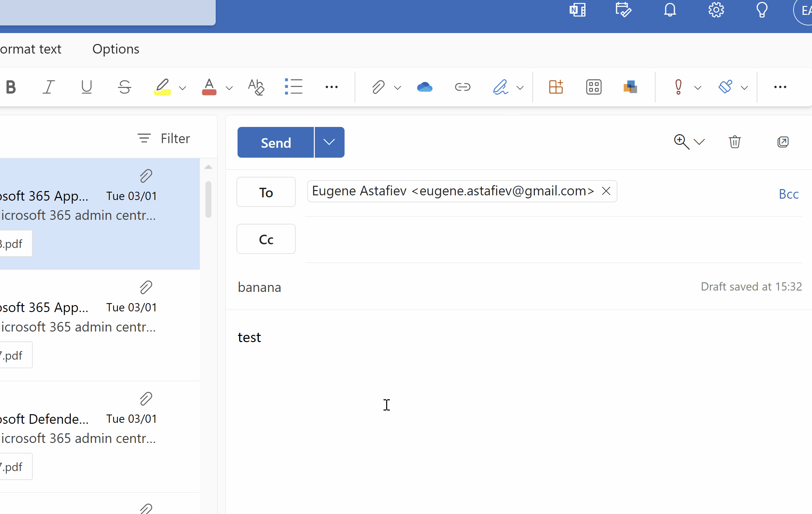
Task: Open the Send button dropdown arrow
Action: [329, 142]
